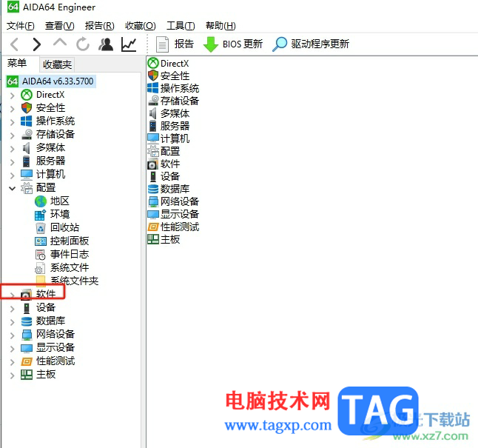478x448 pixels.
Task: Click 计算机 monitor icon in right pane
Action: coord(153,138)
